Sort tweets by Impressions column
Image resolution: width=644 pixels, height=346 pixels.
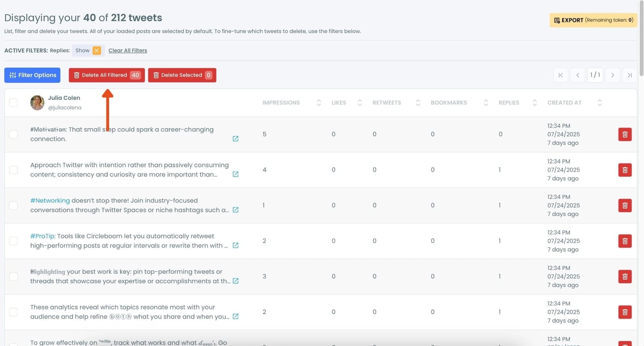pyautogui.click(x=318, y=103)
